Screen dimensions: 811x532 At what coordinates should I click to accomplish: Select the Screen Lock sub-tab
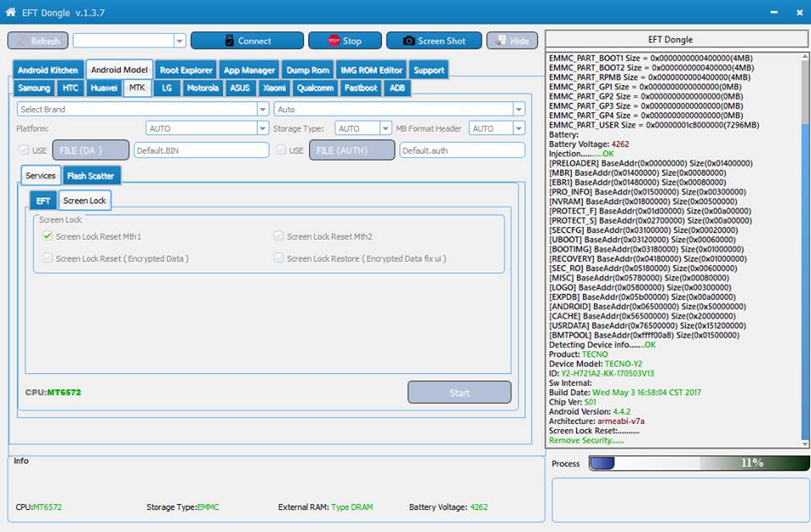tap(84, 200)
